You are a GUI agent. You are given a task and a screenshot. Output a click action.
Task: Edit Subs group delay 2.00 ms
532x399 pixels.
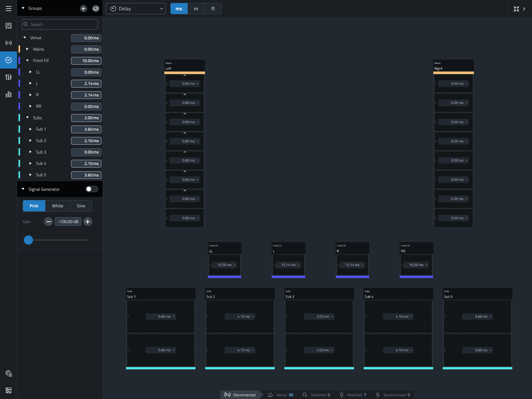point(86,118)
